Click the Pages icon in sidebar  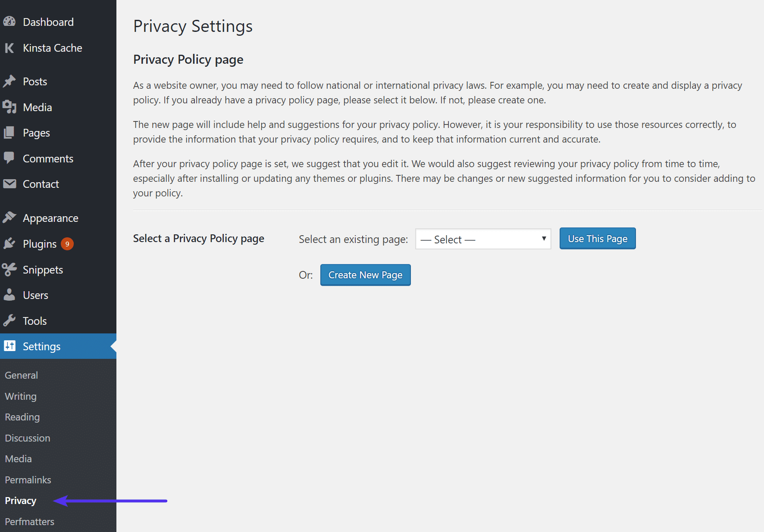click(9, 132)
